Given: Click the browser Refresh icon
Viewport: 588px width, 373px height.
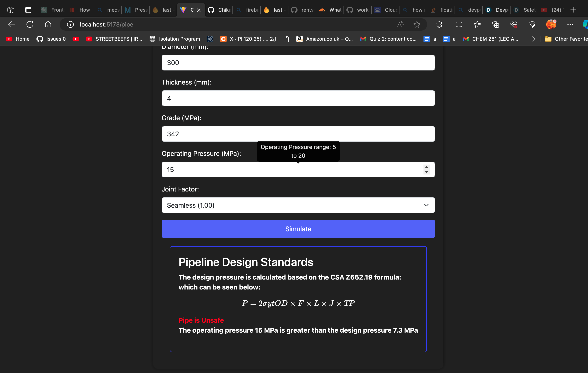Looking at the screenshot, I should 30,24.
